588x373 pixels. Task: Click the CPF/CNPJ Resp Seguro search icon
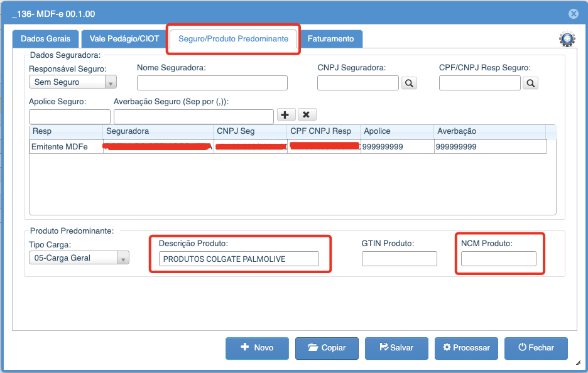[x=530, y=83]
